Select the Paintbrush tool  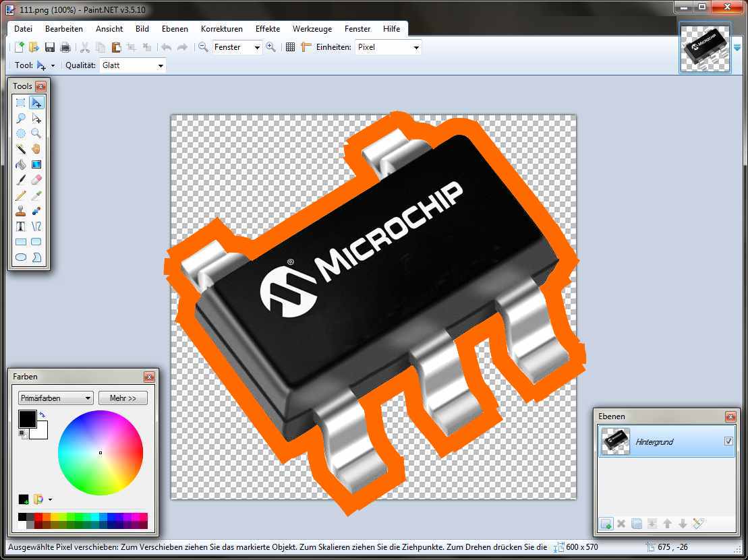(20, 180)
